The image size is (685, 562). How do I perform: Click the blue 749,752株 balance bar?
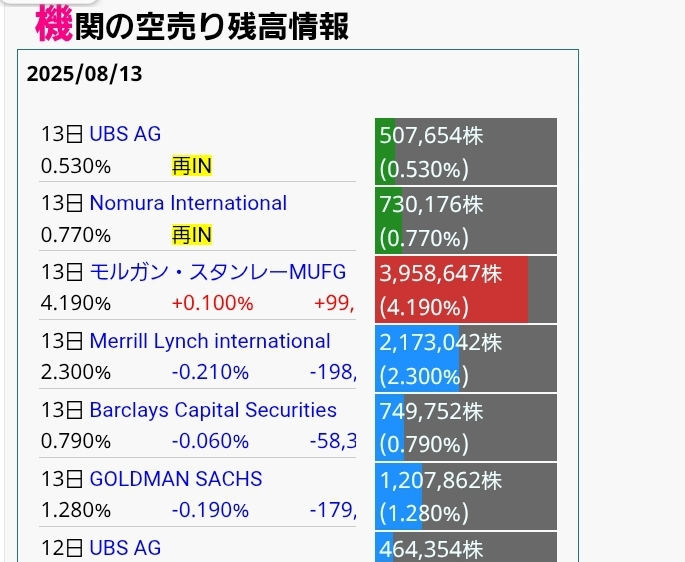tap(466, 427)
